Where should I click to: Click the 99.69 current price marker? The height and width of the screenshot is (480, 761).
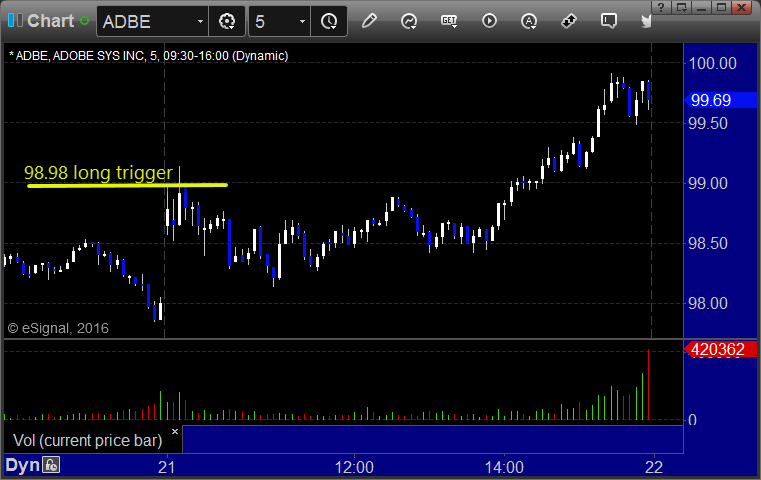click(720, 100)
